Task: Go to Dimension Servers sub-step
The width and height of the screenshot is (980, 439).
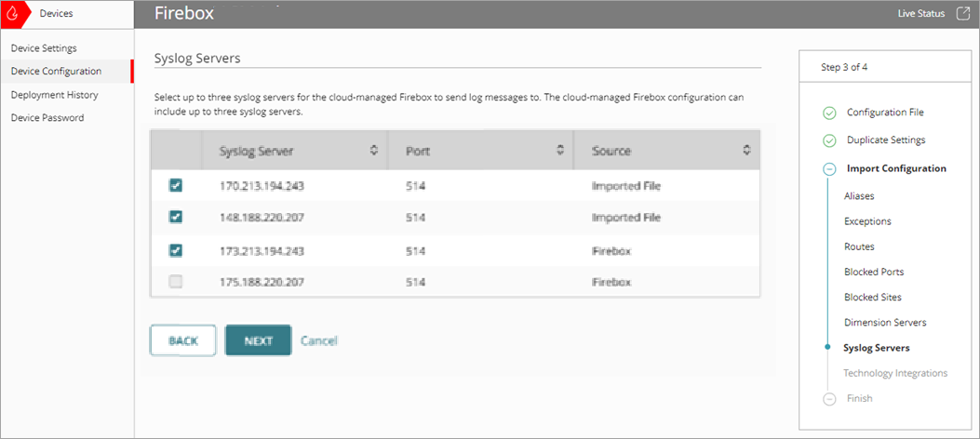Action: (885, 323)
